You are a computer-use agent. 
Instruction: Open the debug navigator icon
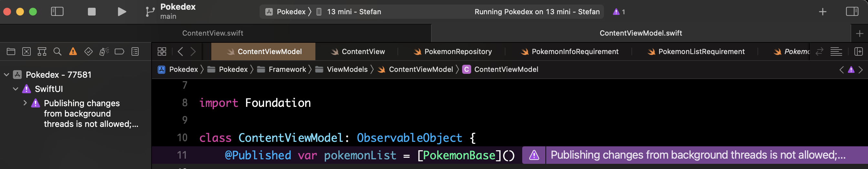coord(104,51)
